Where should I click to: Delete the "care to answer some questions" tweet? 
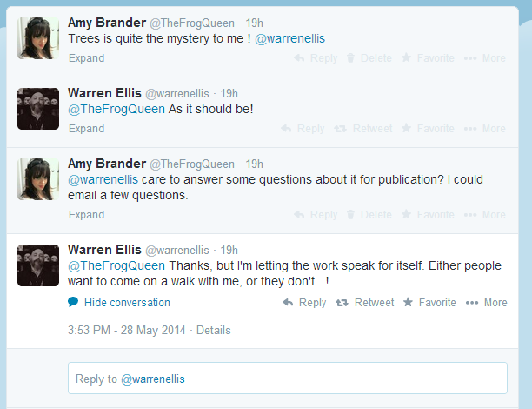click(x=369, y=215)
